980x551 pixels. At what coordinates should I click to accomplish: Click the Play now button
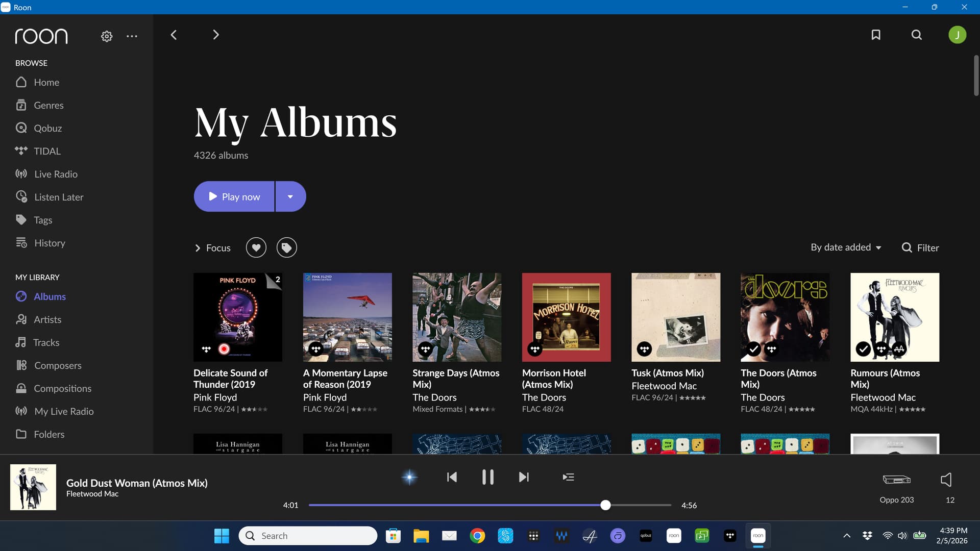tap(234, 196)
